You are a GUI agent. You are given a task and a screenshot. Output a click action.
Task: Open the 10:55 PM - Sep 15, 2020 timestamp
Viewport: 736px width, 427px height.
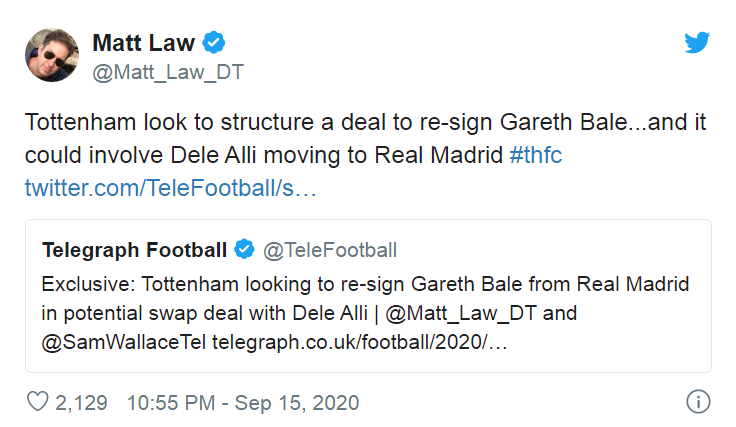tap(243, 403)
